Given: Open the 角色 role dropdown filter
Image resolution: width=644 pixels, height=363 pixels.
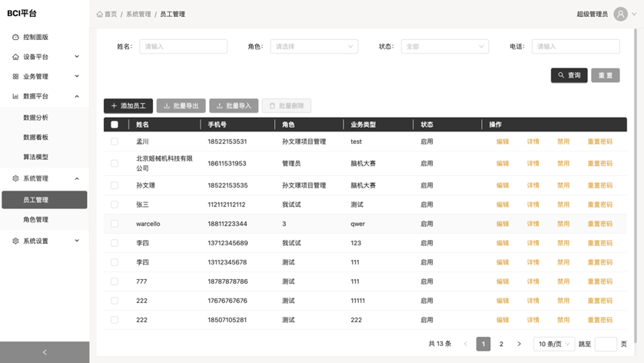Looking at the screenshot, I should 314,47.
